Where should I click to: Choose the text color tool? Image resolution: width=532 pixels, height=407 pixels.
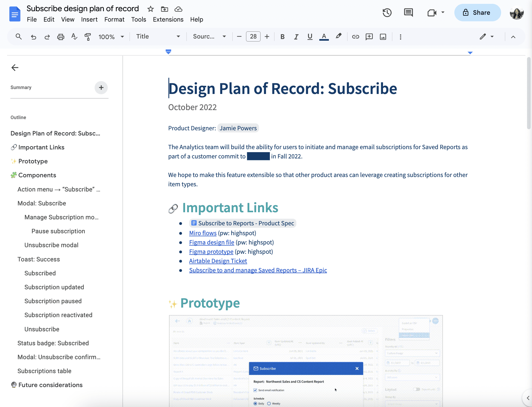pos(324,37)
